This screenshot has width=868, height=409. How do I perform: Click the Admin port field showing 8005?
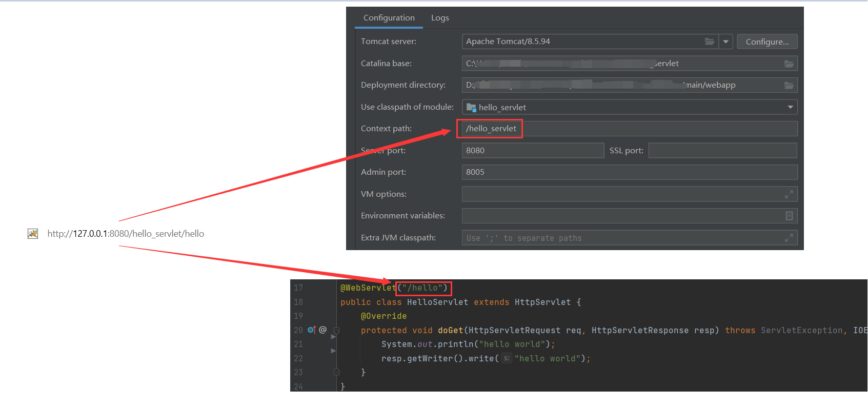coord(630,172)
